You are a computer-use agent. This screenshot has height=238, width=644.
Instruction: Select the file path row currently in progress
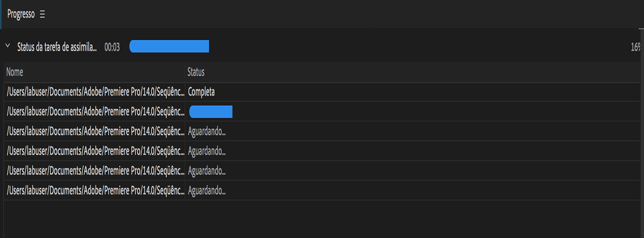click(95, 112)
